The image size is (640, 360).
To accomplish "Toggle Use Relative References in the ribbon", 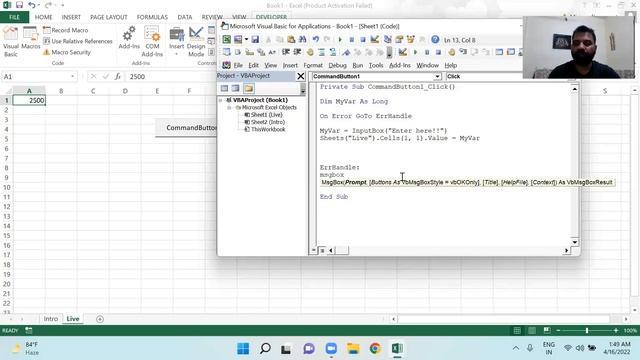I will tap(78, 41).
